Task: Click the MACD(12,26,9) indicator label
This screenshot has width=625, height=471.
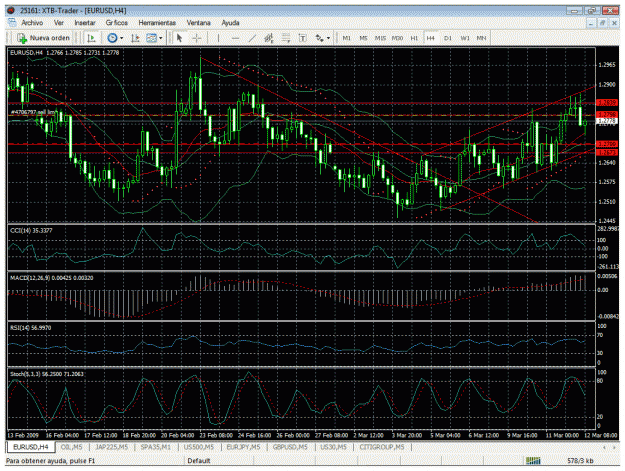Action: point(51,278)
